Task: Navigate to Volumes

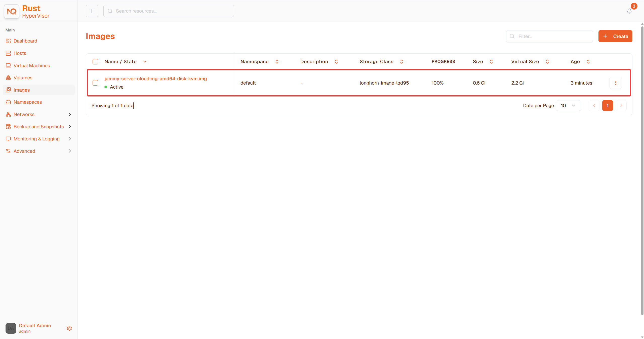Action: point(23,78)
